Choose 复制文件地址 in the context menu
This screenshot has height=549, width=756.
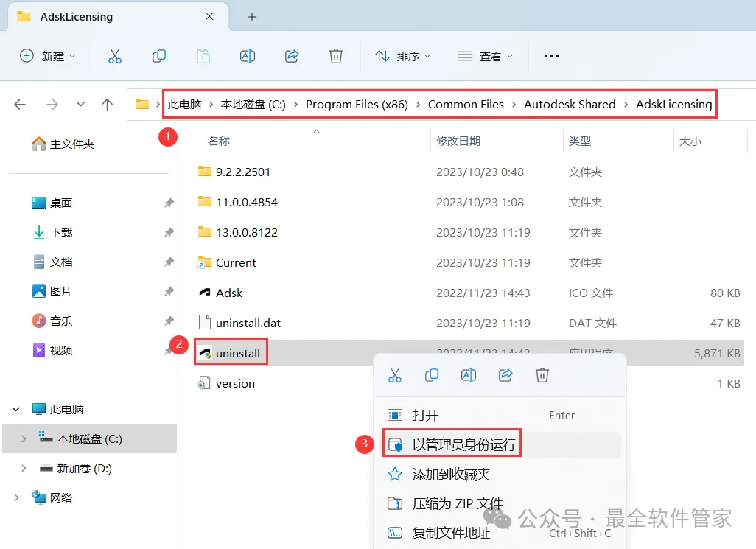500,533
